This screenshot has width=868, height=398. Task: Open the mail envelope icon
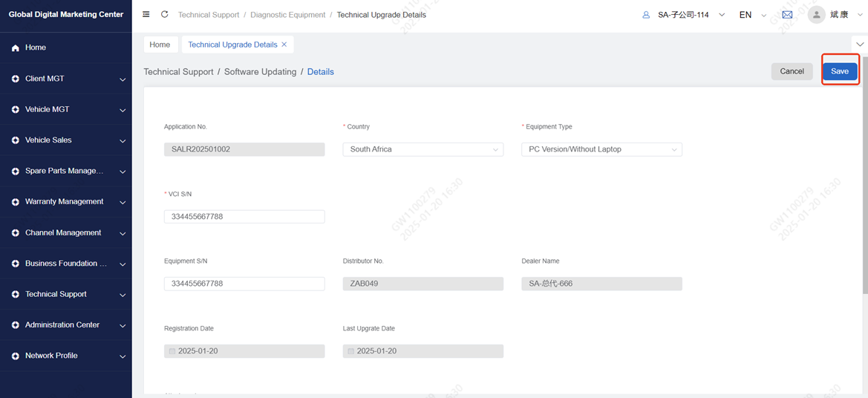[787, 15]
